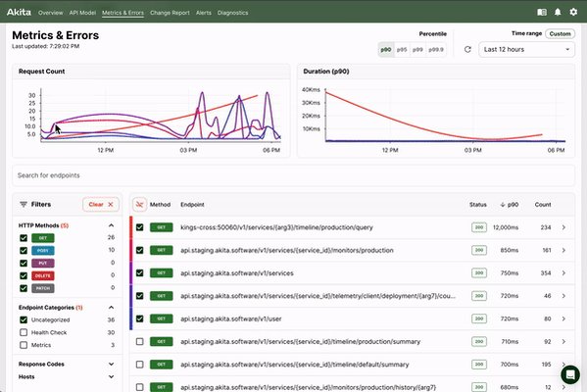This screenshot has height=392, width=587.
Task: Select the Metrics & Errors tab
Action: coord(122,13)
